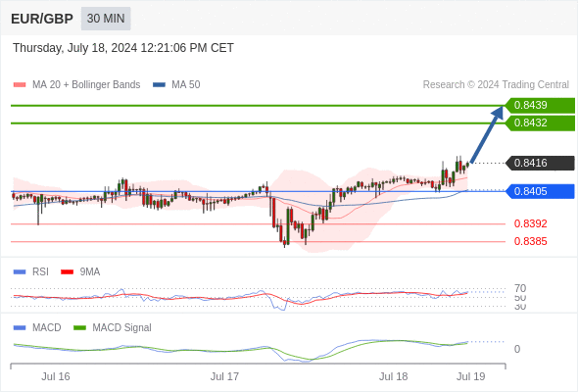Select the 0.8439 green resistance price label
This screenshot has width=578, height=392.
(x=540, y=105)
